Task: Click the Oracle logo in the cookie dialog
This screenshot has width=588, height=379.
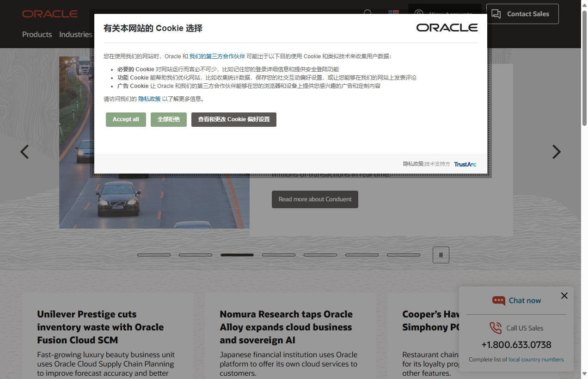Action: (447, 27)
